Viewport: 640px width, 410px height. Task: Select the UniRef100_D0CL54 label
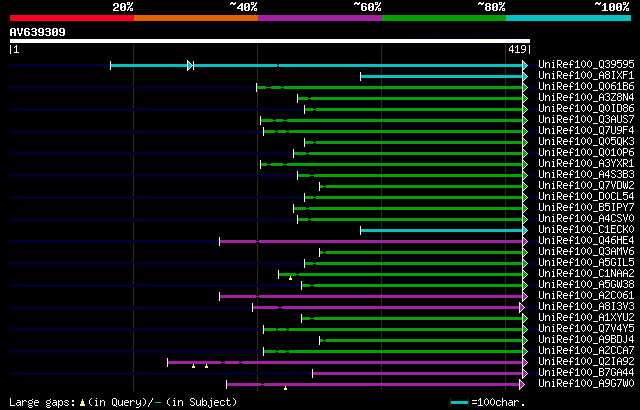[586, 197]
